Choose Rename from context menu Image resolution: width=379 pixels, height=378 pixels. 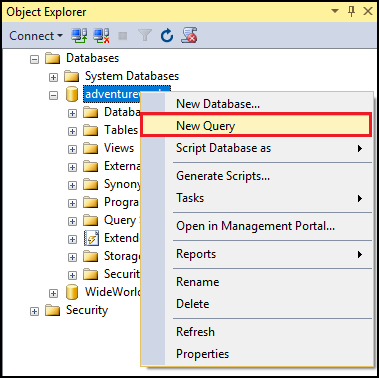click(256, 282)
